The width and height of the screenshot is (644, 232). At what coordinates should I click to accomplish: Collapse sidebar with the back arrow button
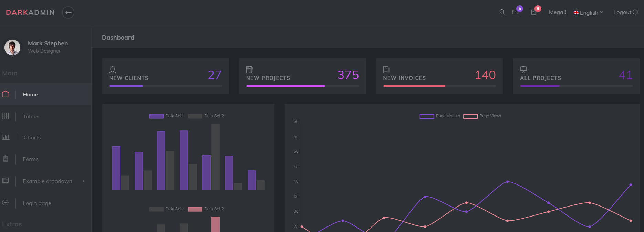tap(68, 12)
